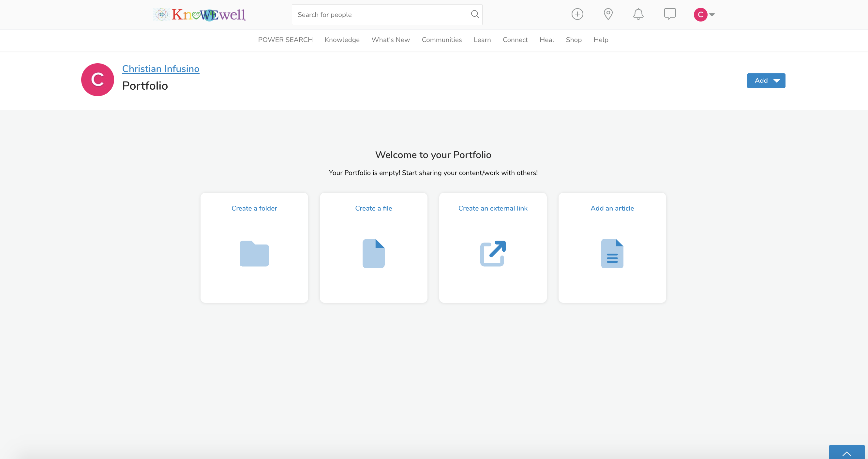The width and height of the screenshot is (868, 459).
Task: Open the Help menu
Action: tap(600, 40)
